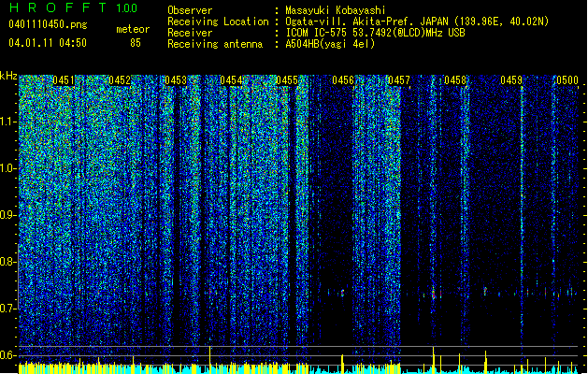Click the 0452 time marker

[x=120, y=80]
